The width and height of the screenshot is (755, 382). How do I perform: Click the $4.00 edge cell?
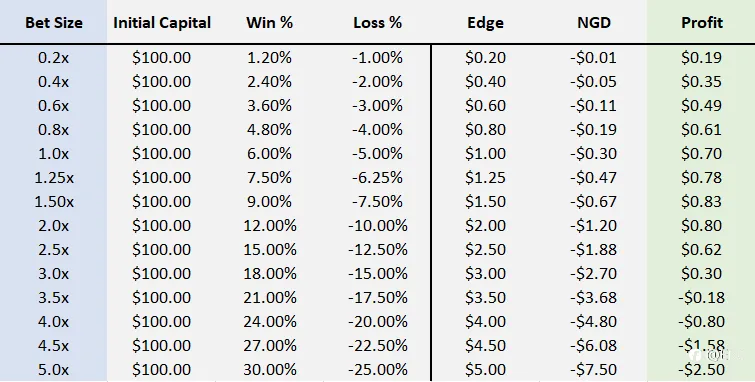(x=485, y=321)
